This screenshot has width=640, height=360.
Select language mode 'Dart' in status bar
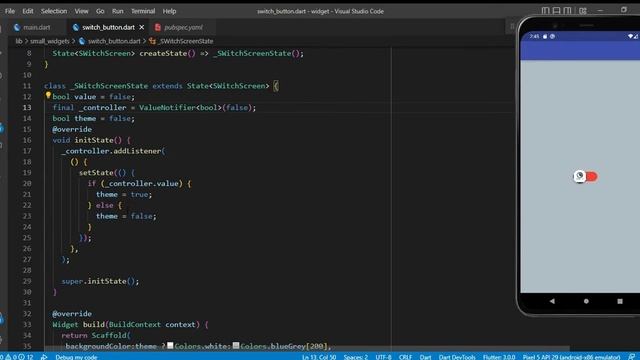[425, 357]
